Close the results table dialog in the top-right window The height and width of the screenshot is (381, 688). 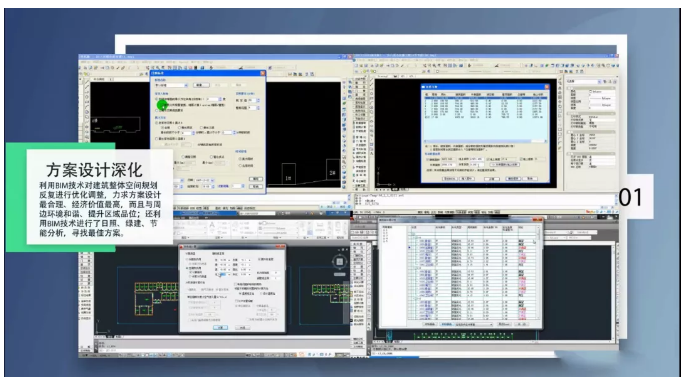pyautogui.click(x=546, y=87)
